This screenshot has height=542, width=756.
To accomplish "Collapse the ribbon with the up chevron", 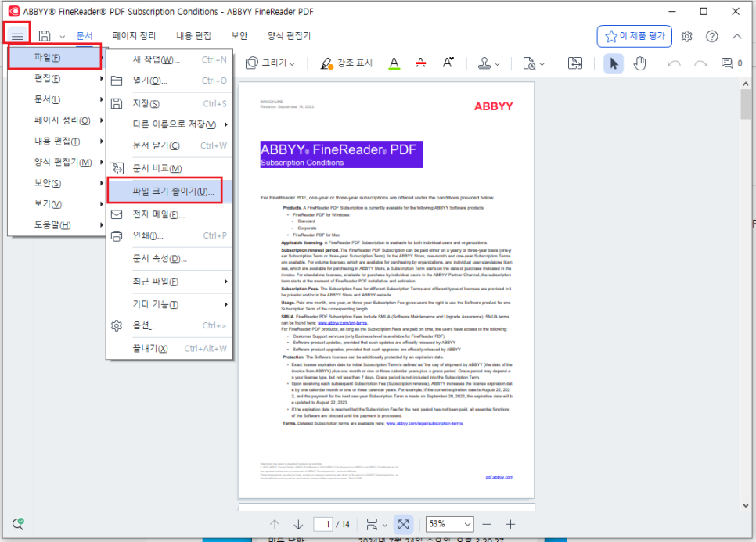I will pos(736,36).
